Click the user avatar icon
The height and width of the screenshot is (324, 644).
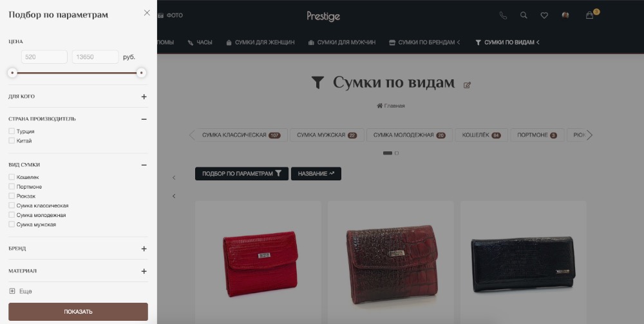(x=565, y=15)
